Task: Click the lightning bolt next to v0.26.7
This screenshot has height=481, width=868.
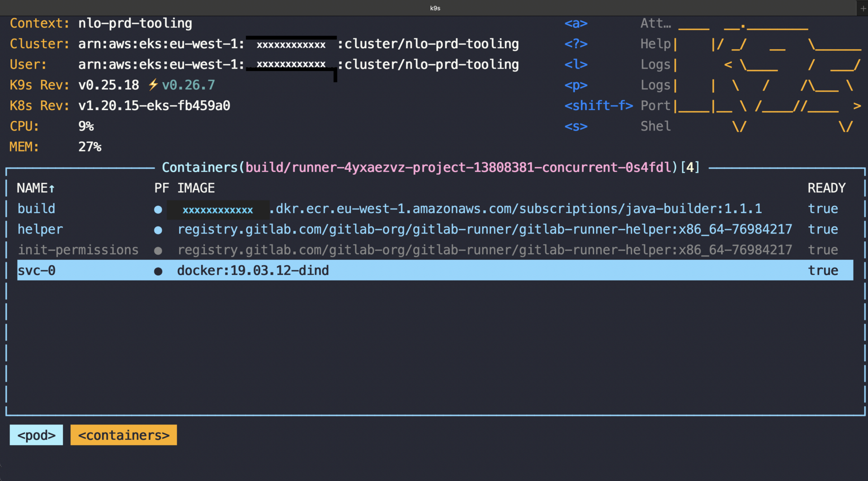Action: click(x=152, y=84)
